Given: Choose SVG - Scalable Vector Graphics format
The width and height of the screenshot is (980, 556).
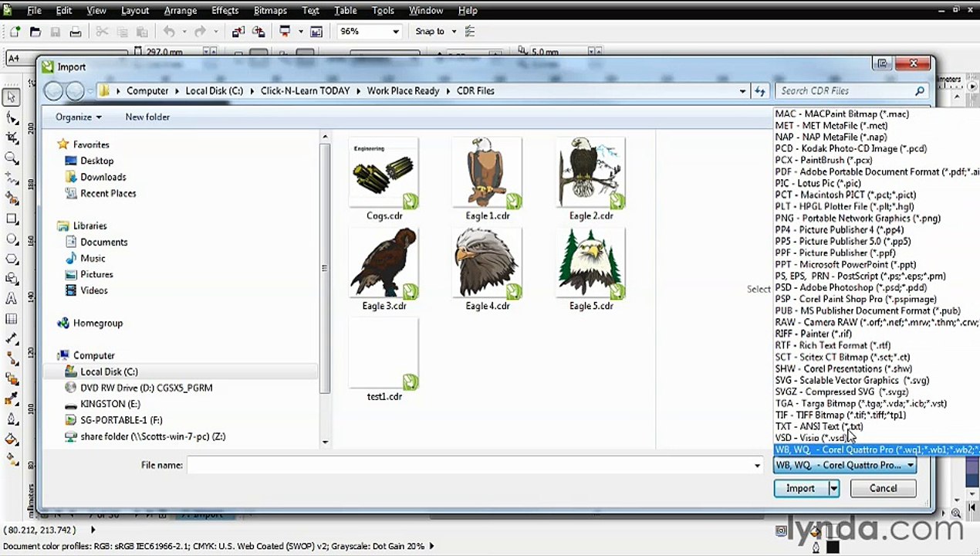Looking at the screenshot, I should pyautogui.click(x=852, y=381).
